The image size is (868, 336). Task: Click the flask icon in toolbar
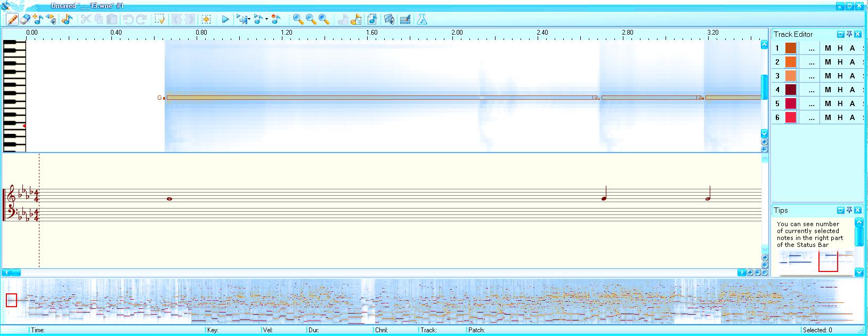(422, 19)
